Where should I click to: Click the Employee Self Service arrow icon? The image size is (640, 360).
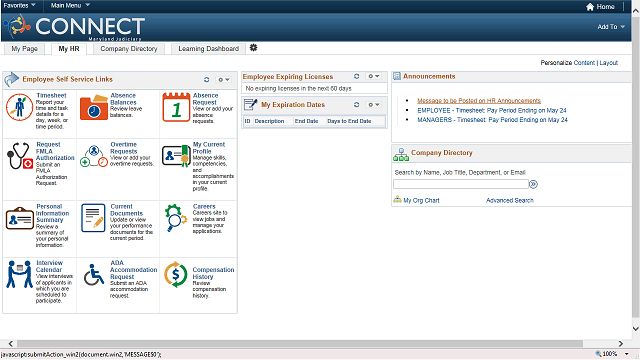[x=11, y=79]
